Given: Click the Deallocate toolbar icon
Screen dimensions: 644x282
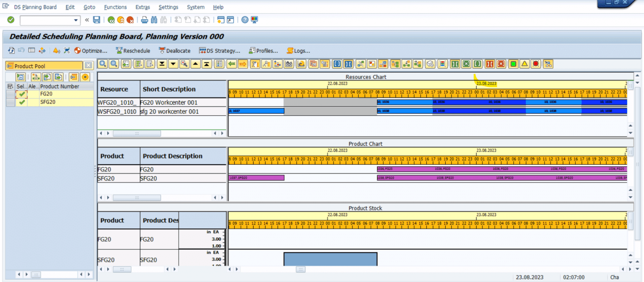Looking at the screenshot, I should 174,51.
